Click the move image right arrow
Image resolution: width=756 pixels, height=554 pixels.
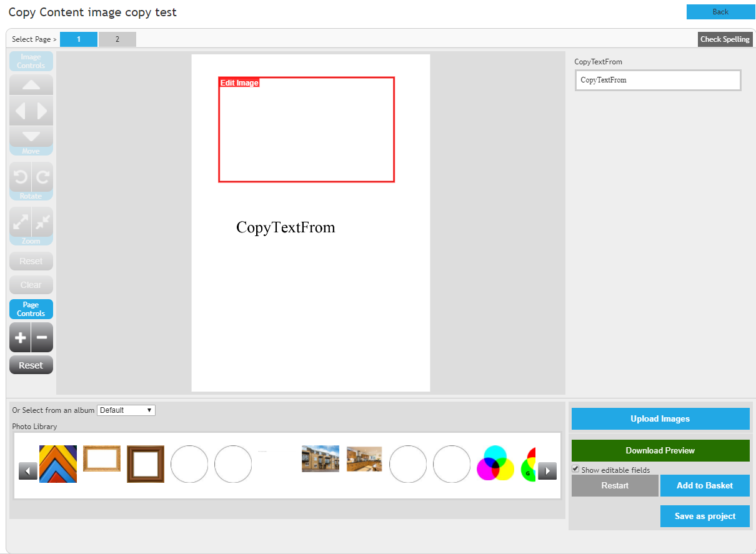(x=42, y=111)
